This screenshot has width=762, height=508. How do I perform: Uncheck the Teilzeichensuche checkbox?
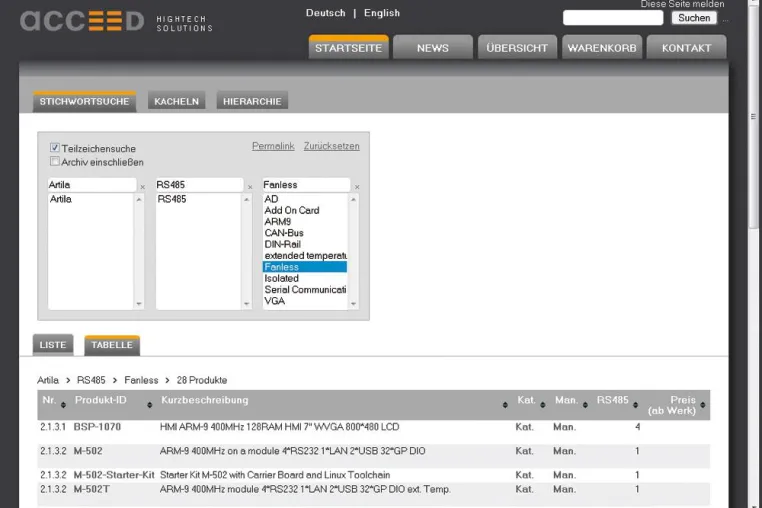point(55,147)
